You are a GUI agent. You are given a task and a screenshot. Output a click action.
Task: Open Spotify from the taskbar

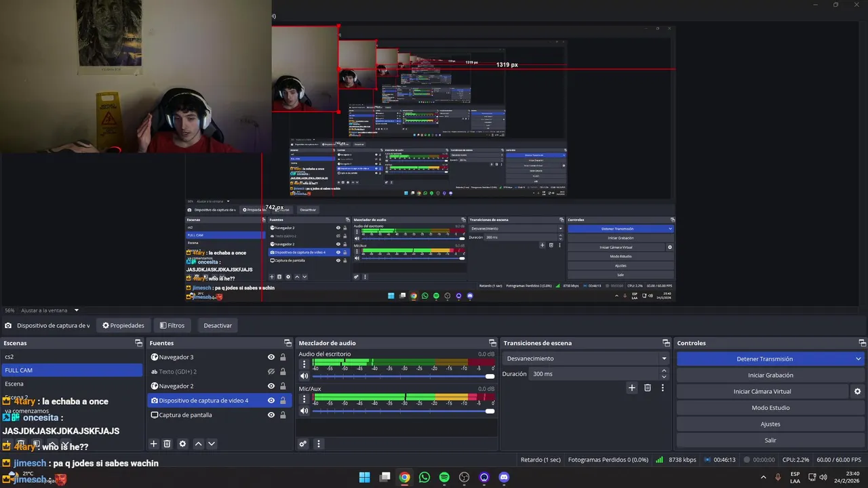[444, 477]
